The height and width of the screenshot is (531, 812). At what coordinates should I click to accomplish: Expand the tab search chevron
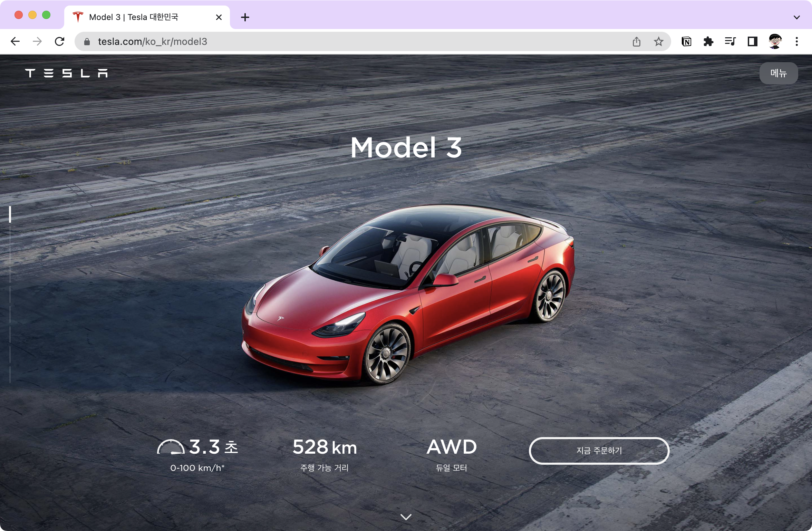tap(797, 17)
